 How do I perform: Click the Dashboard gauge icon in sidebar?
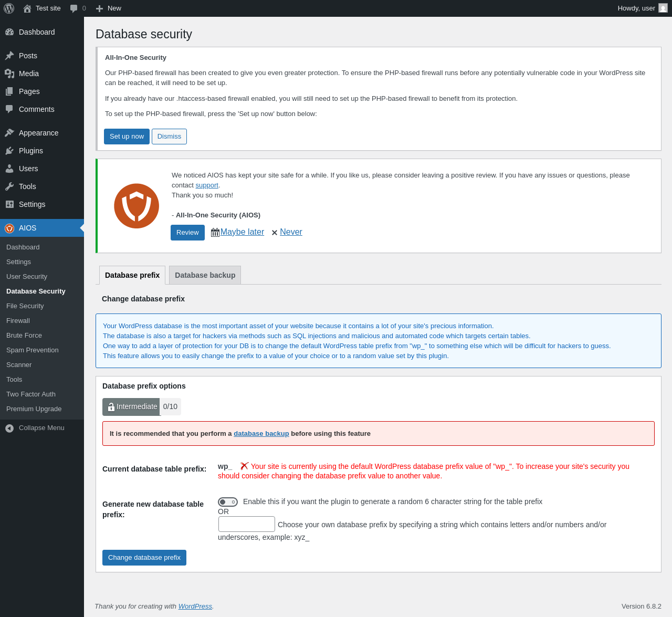(9, 32)
